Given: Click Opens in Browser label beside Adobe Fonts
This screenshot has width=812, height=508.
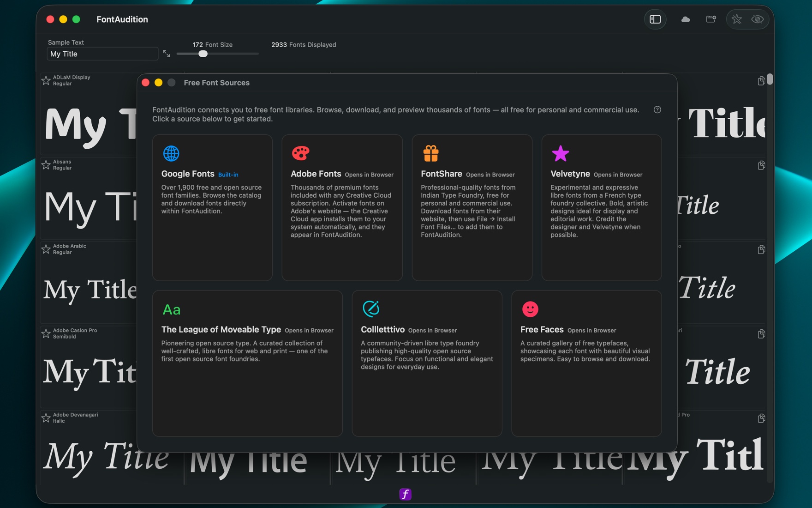Looking at the screenshot, I should [x=369, y=175].
